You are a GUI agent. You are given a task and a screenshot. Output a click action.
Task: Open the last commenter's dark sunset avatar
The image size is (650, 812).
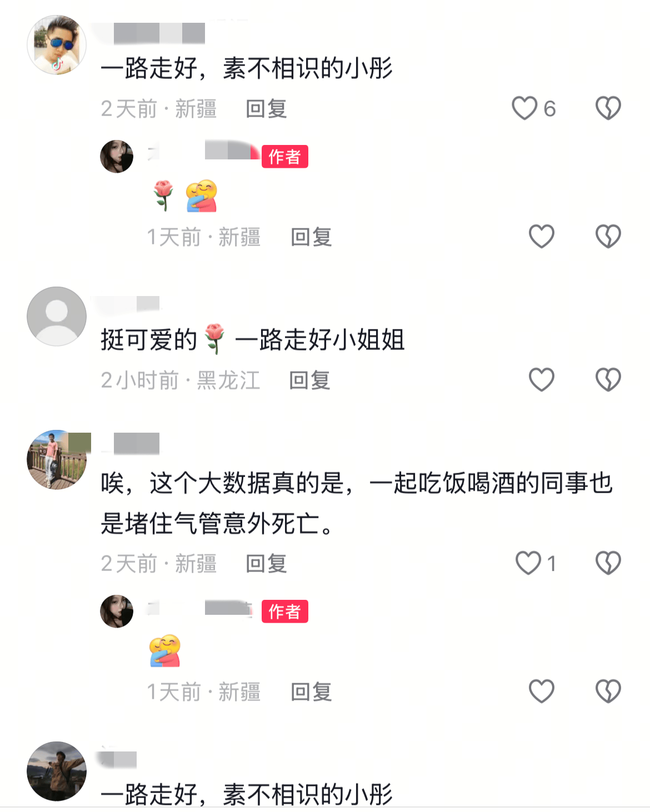coord(57,771)
